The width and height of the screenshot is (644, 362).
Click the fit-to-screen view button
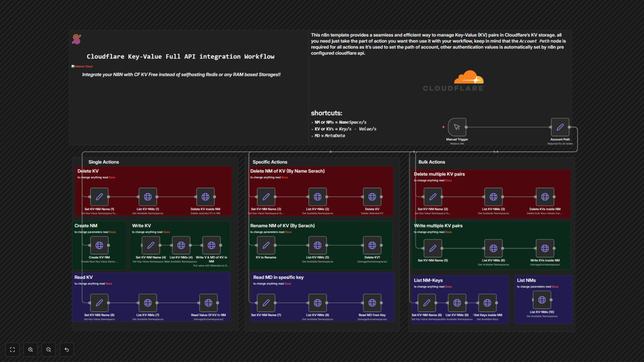[12, 349]
